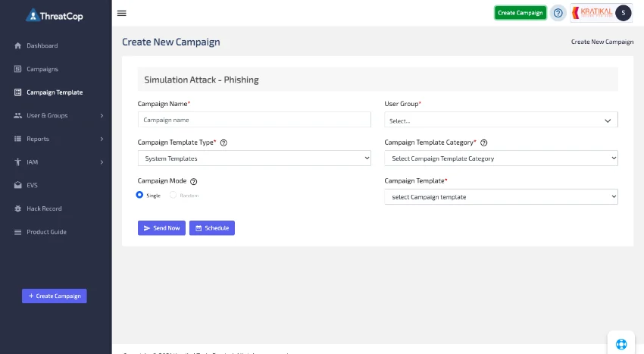The image size is (644, 354).
Task: Click the blue Schedule button
Action: (212, 227)
